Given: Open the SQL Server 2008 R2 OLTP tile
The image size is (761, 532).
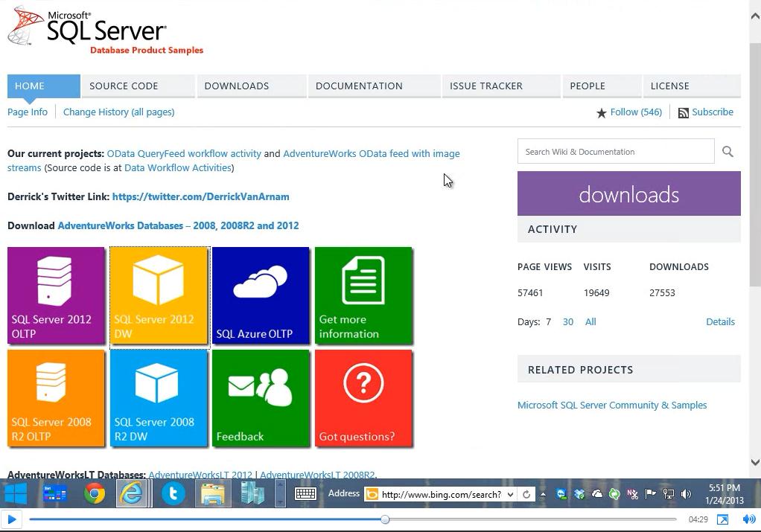Looking at the screenshot, I should pos(56,398).
